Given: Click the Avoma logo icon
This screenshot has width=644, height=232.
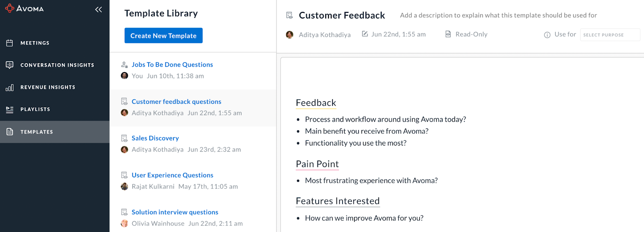Looking at the screenshot, I should click(x=10, y=8).
